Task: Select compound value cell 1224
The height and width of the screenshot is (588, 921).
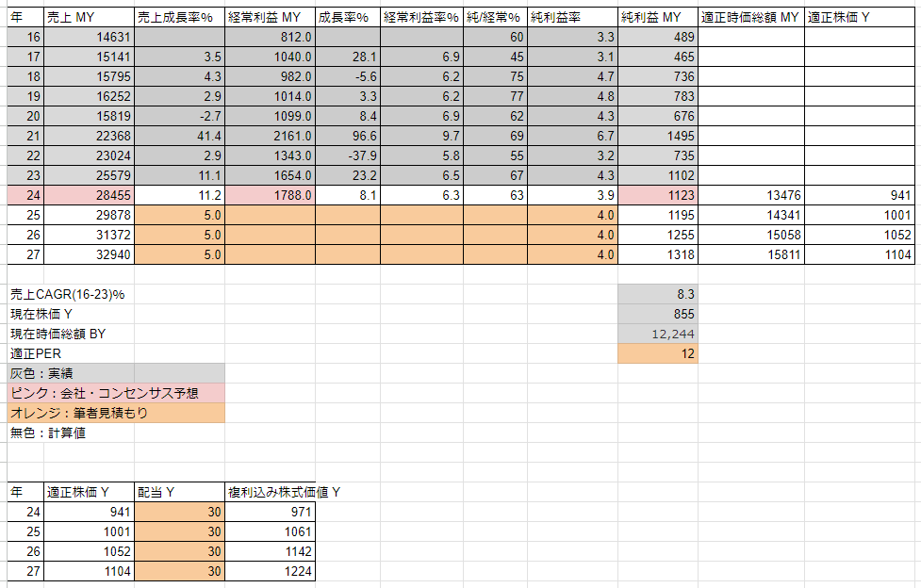Action: (271, 571)
